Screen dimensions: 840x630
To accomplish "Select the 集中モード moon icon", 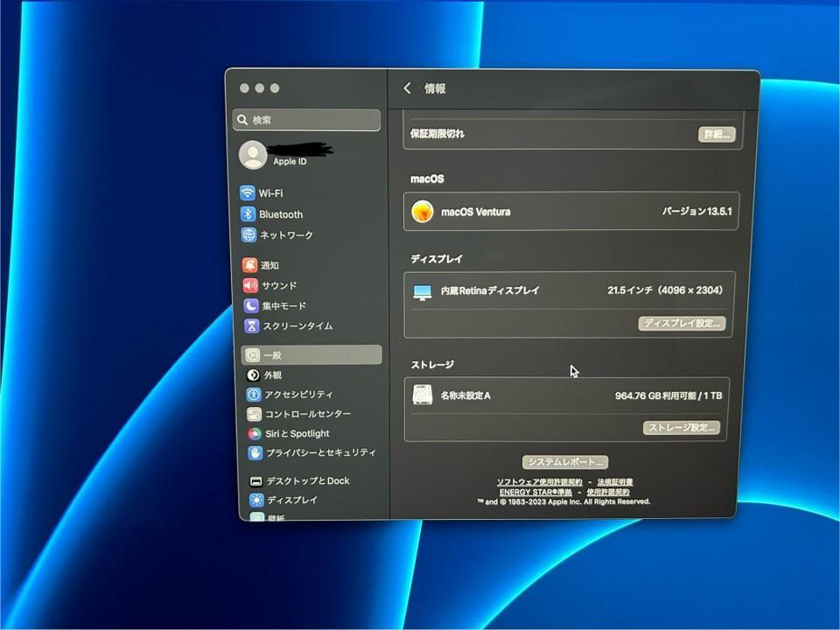I will click(x=251, y=305).
